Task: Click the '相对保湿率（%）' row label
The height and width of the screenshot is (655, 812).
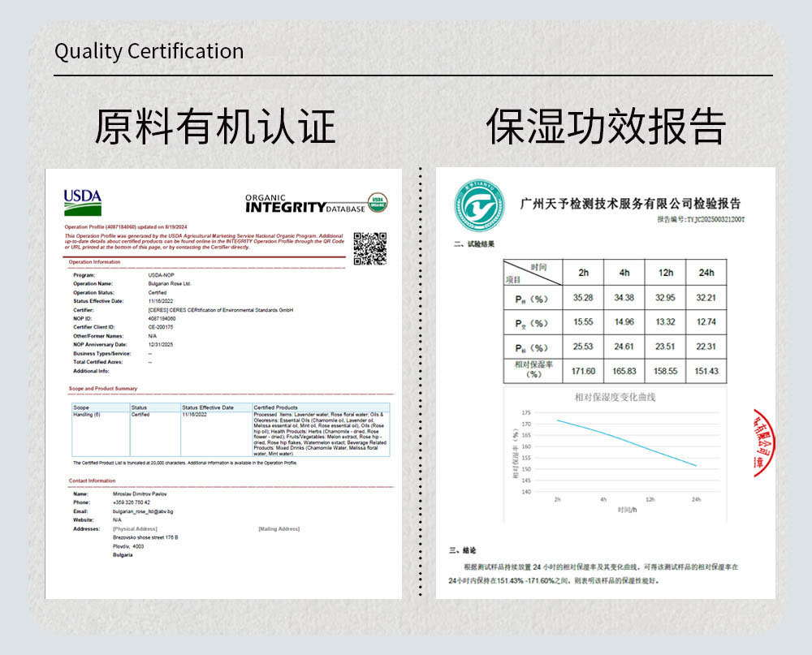Action: tap(533, 369)
